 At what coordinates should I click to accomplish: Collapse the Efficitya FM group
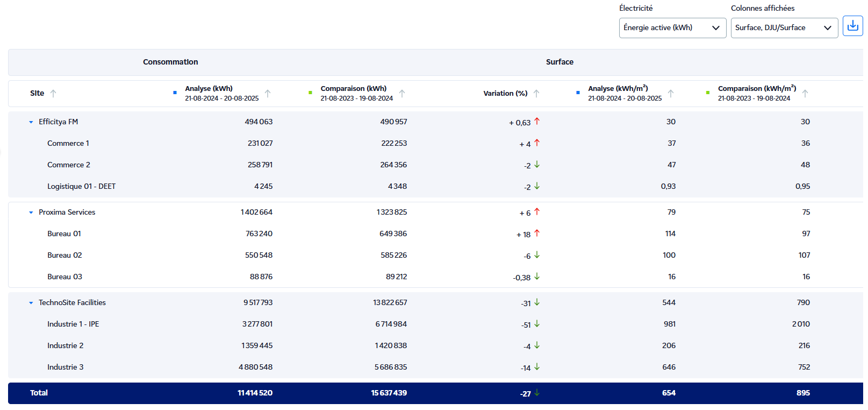(x=31, y=122)
